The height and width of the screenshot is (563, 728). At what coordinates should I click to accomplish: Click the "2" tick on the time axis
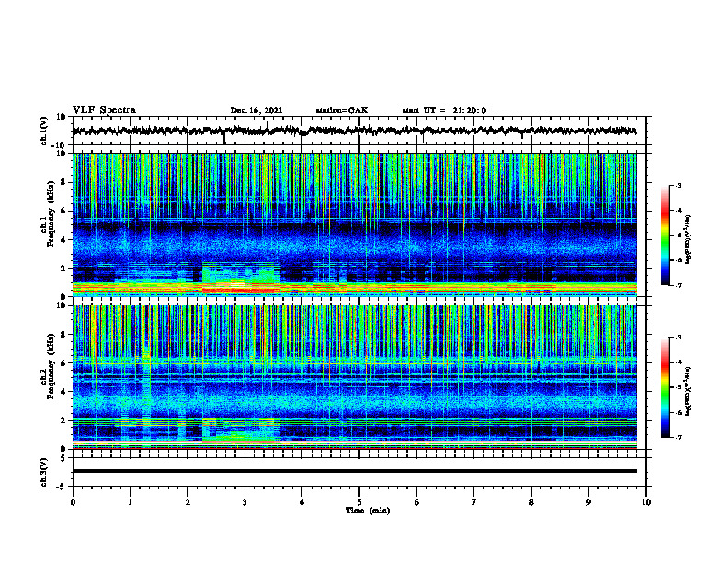pos(188,502)
